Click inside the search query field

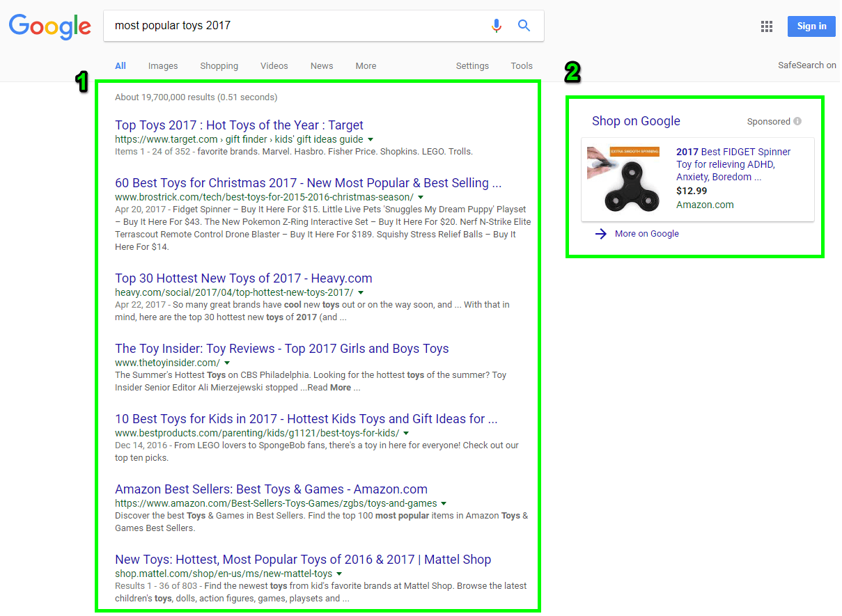pos(279,25)
